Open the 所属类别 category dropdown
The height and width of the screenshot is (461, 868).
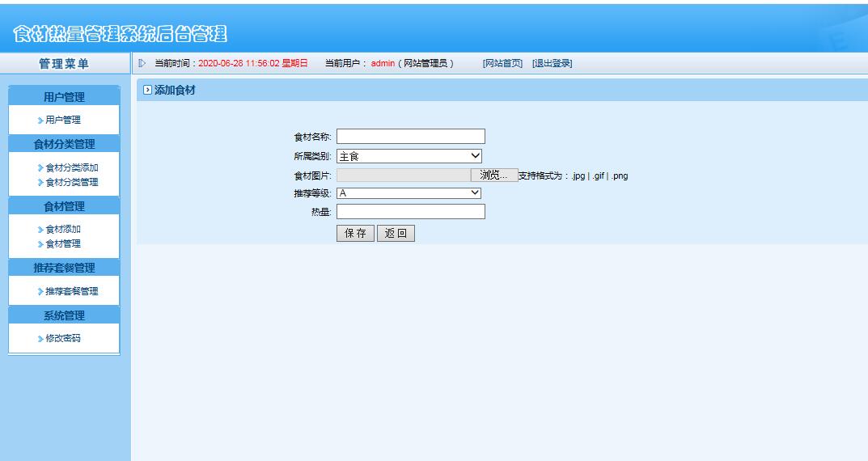pos(409,156)
